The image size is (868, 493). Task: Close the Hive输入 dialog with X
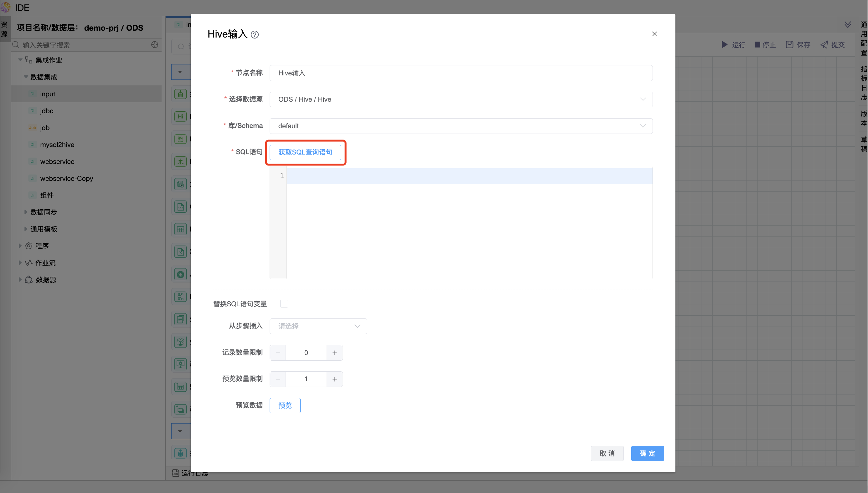coord(654,34)
